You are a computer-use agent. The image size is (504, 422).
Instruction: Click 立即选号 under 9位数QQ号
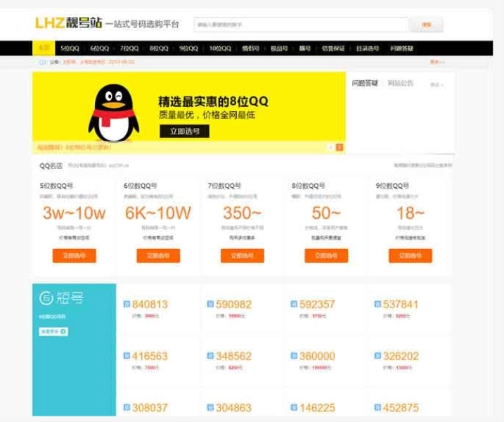pos(411,256)
